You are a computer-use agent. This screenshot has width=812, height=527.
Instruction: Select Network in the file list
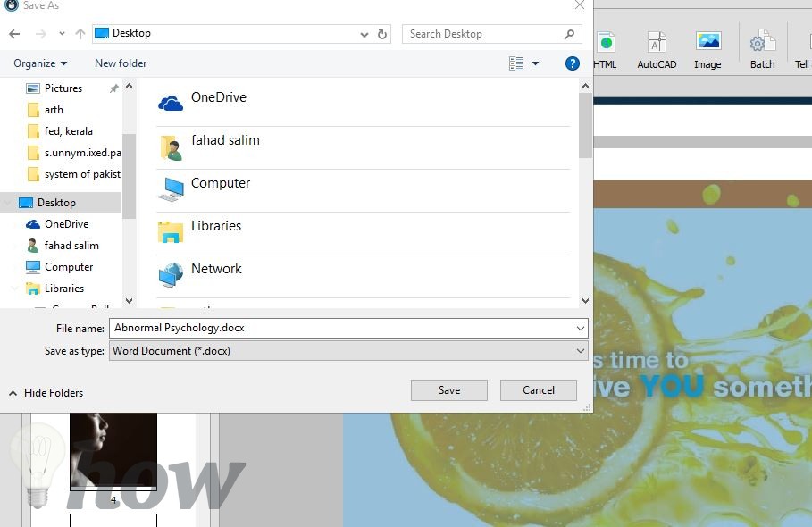[363, 276]
